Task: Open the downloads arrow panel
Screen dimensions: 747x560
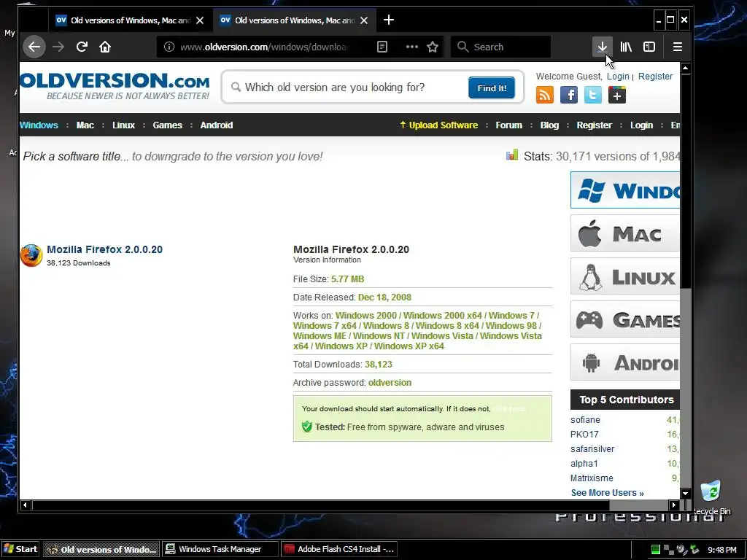Action: 602,47
